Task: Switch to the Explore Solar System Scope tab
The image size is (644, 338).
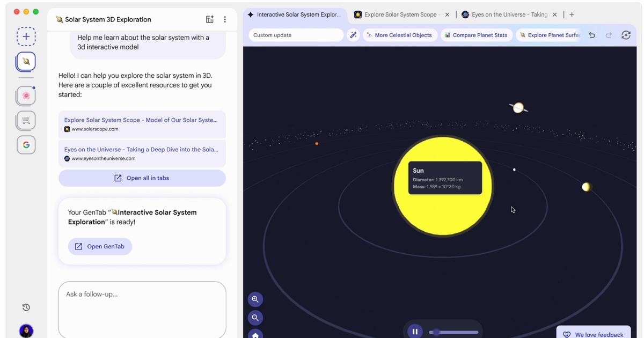Action: click(x=400, y=14)
